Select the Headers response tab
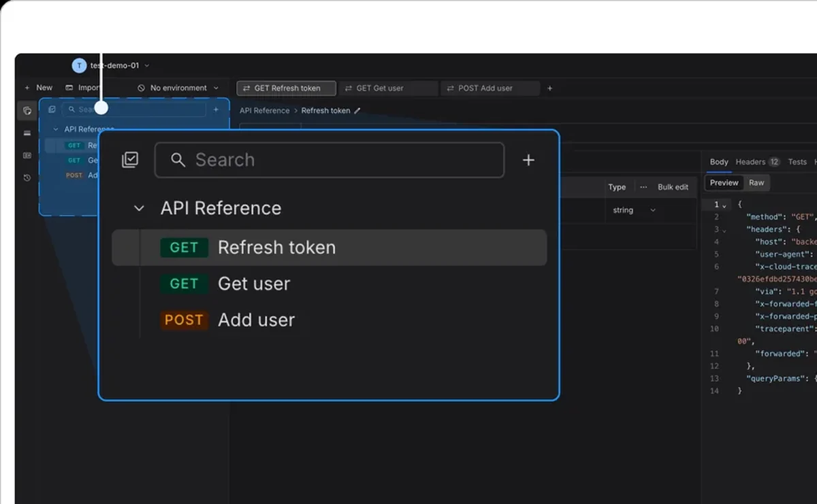Viewport: 817px width, 504px height. pyautogui.click(x=757, y=162)
